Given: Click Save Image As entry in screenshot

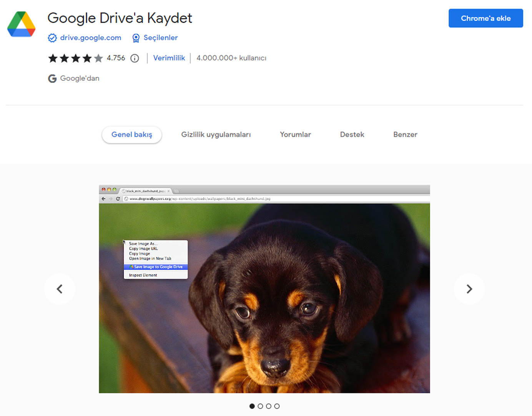Looking at the screenshot, I should coord(143,244).
